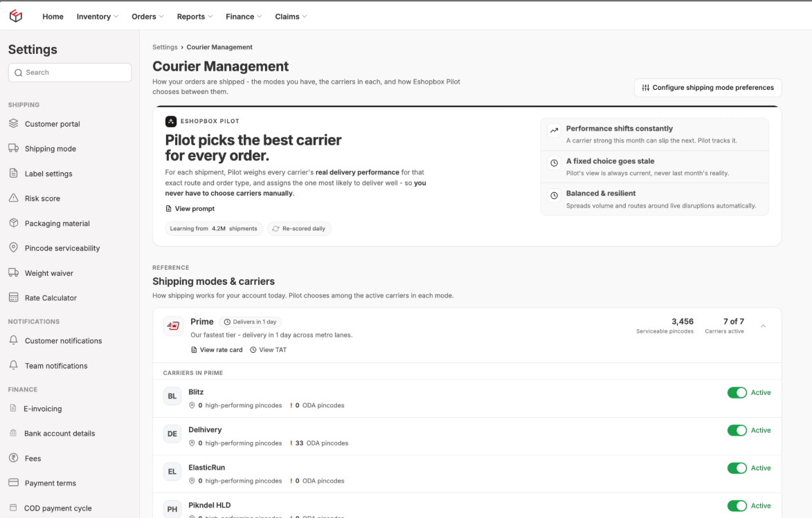
Task: Click the Balanced & resilient clock icon
Action: (554, 196)
